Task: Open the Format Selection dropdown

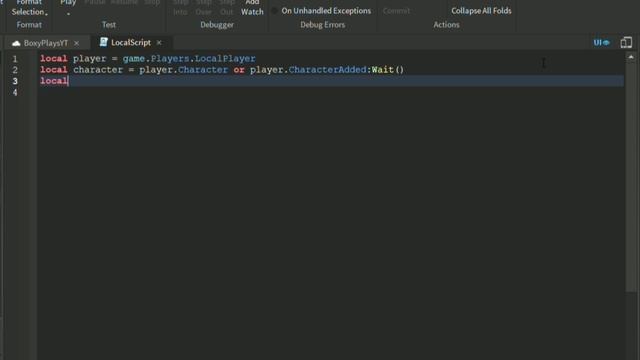Action: 29,8
